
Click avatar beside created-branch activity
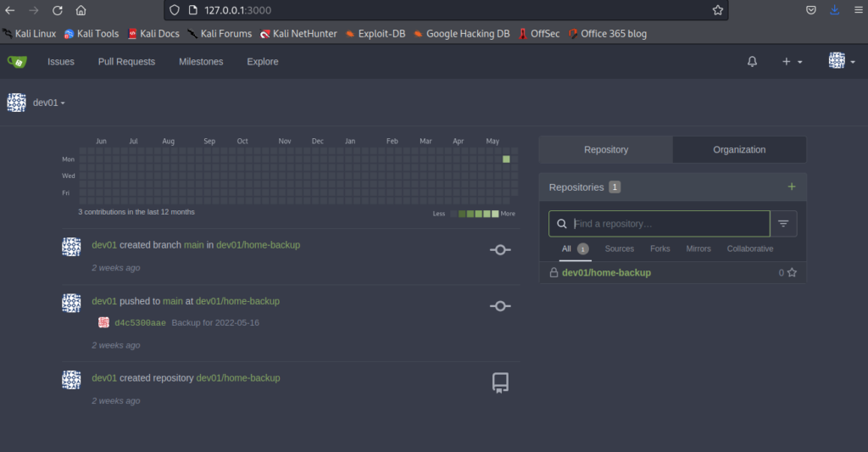click(71, 247)
